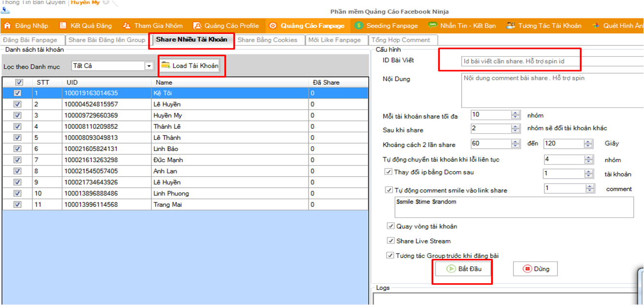644x305 pixels.
Task: Toggle Share Live Stream checkbox
Action: [390, 241]
